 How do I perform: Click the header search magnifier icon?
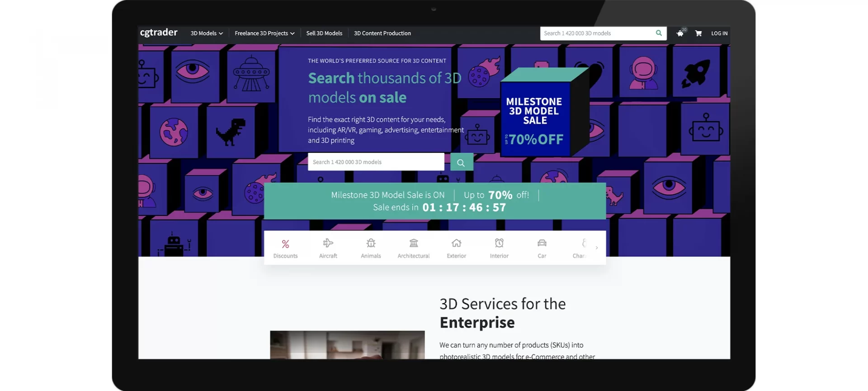coord(659,33)
